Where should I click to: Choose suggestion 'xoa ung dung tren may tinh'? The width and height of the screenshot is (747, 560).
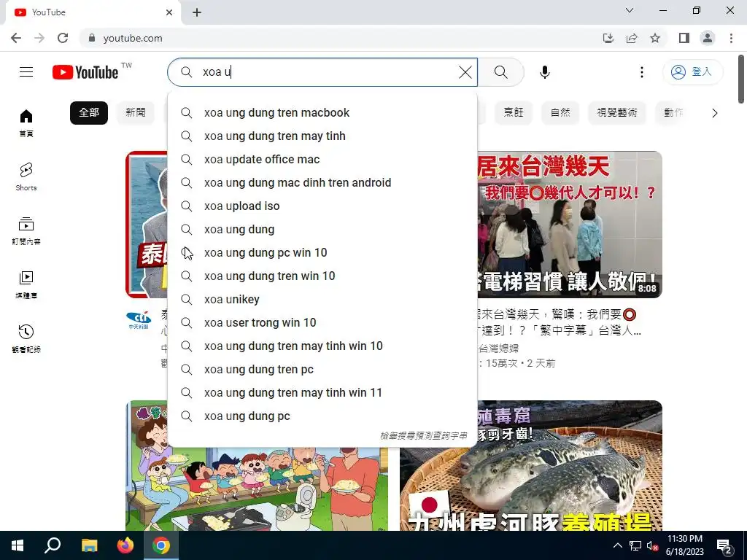pyautogui.click(x=322, y=136)
